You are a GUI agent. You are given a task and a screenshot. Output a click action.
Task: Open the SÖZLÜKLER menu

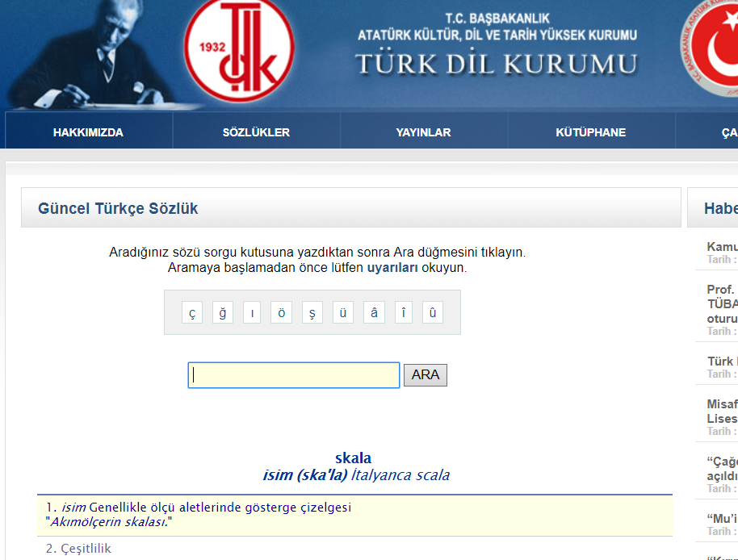256,132
